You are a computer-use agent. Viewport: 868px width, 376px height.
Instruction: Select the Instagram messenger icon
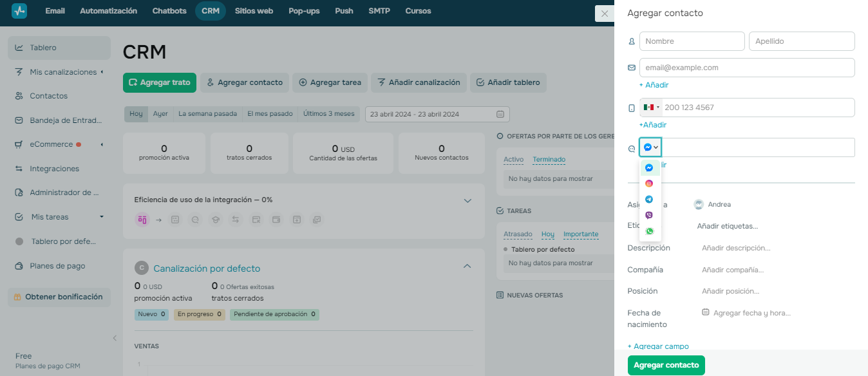(x=649, y=183)
